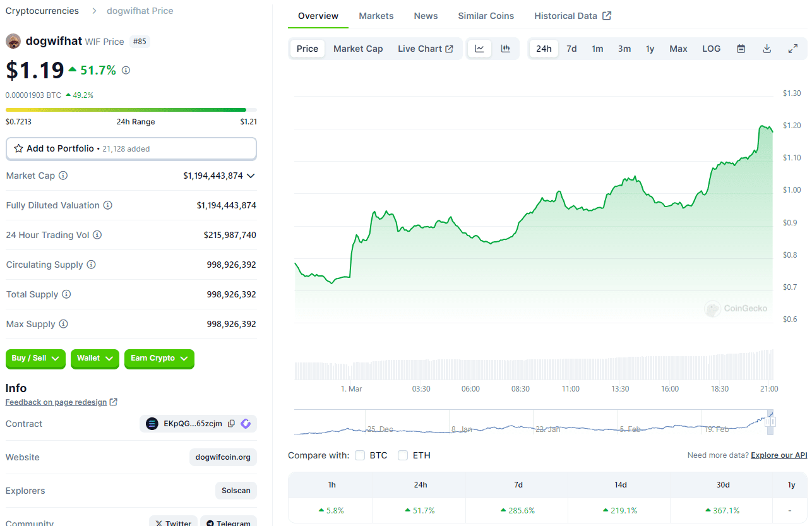This screenshot has height=526, width=812.
Task: Switch to line chart view icon
Action: pos(479,49)
